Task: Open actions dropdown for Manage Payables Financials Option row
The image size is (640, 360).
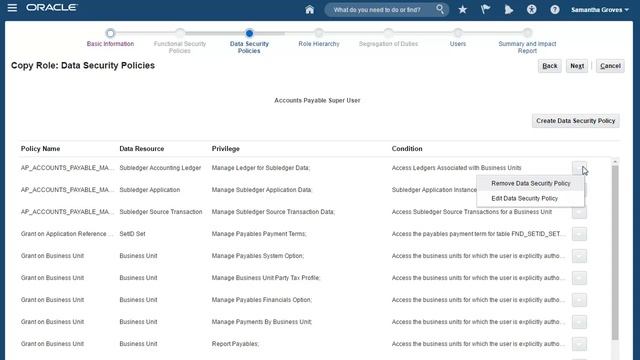Action: coord(579,300)
